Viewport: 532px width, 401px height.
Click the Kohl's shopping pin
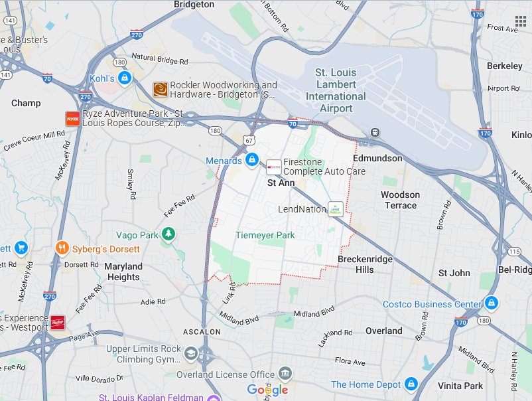pyautogui.click(x=125, y=78)
